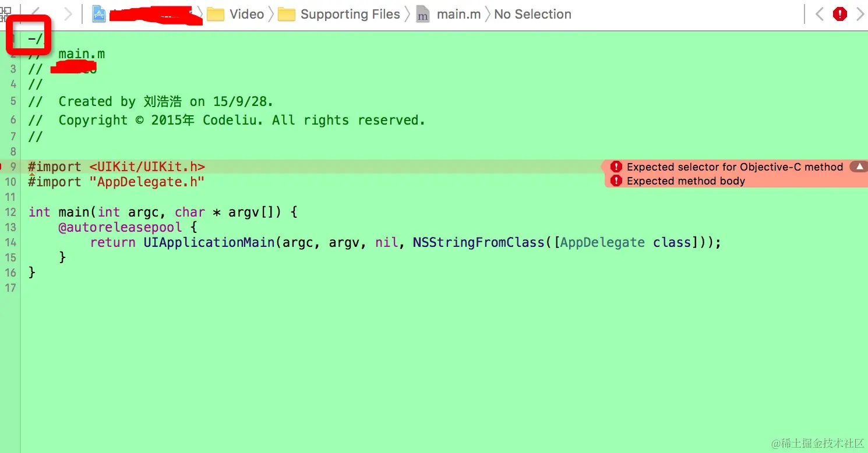868x453 pixels.
Task: Click the '@autoreleasepool' keyword
Action: [120, 227]
